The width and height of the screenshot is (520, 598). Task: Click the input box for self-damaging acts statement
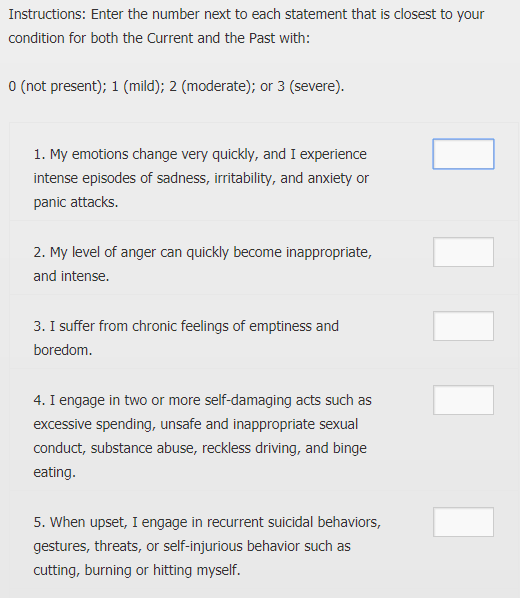463,400
